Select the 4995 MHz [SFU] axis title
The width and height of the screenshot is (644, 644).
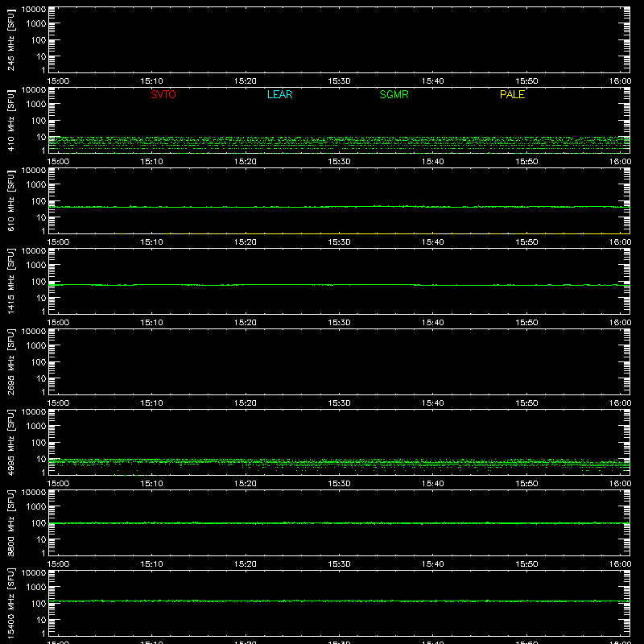(x=10, y=442)
